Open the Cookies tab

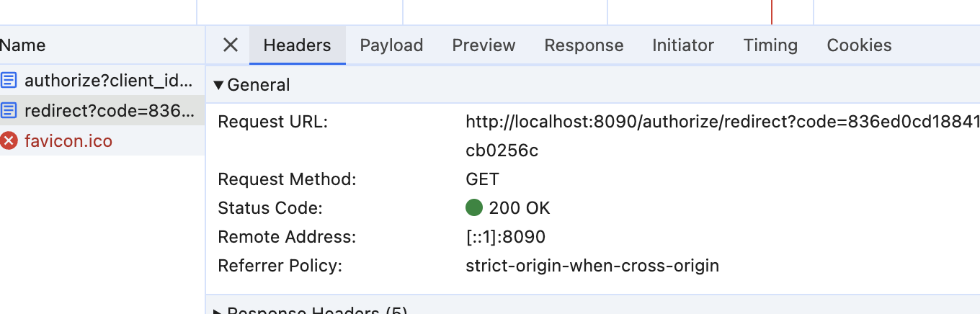tap(859, 45)
